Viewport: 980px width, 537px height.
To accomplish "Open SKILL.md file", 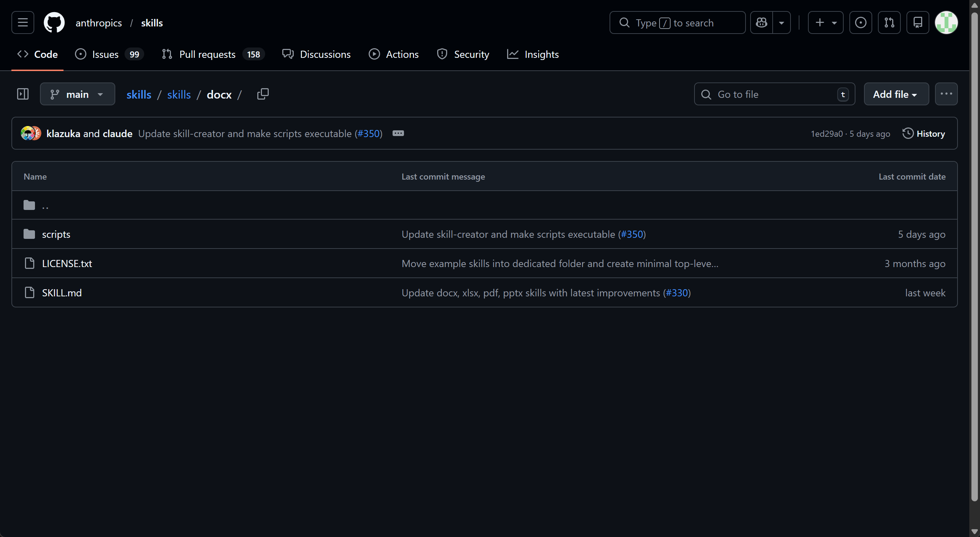I will click(62, 293).
